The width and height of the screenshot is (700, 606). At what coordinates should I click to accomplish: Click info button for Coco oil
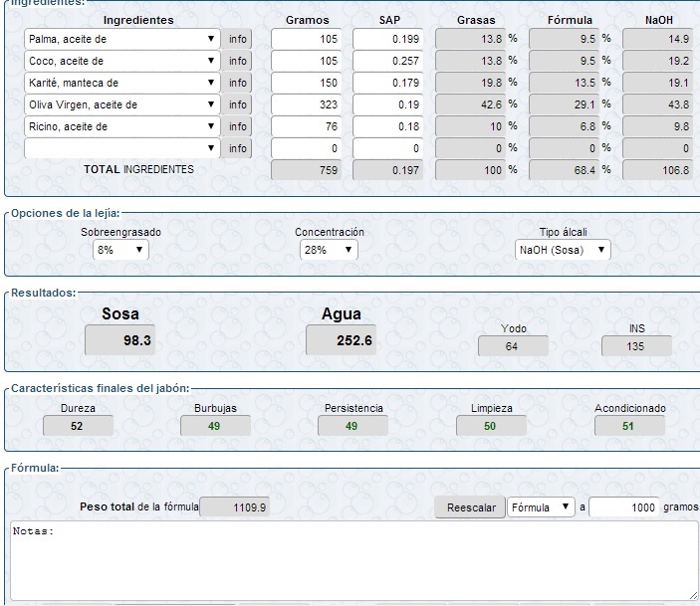[x=238, y=61]
